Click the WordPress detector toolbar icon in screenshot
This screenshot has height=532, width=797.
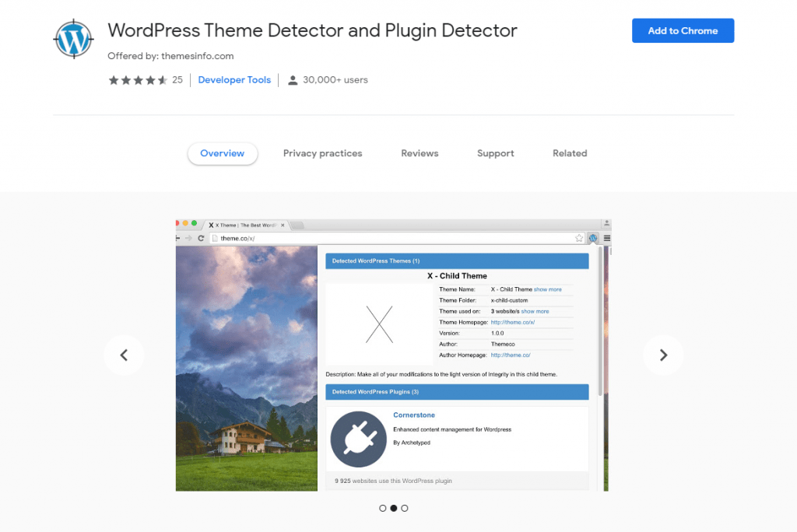pyautogui.click(x=592, y=238)
